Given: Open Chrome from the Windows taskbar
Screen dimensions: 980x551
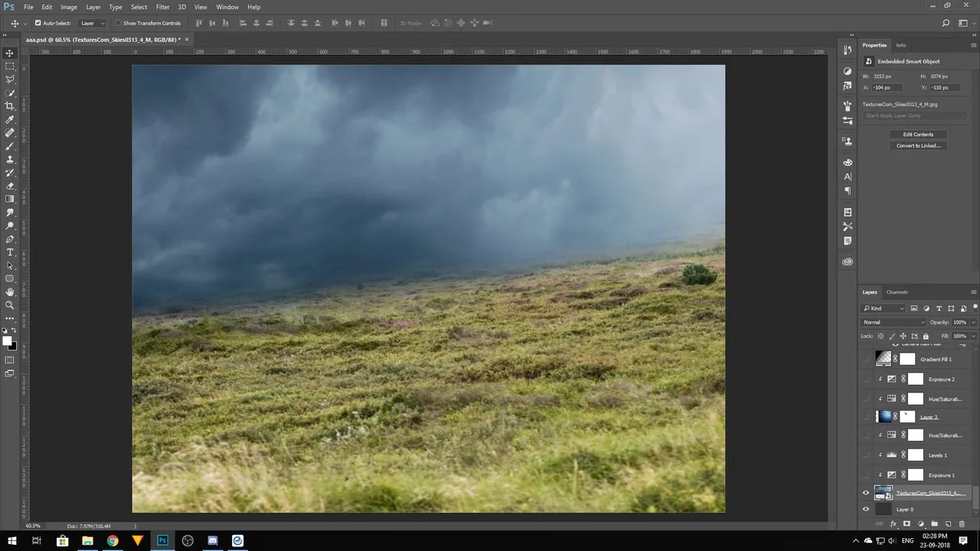Looking at the screenshot, I should tap(113, 540).
